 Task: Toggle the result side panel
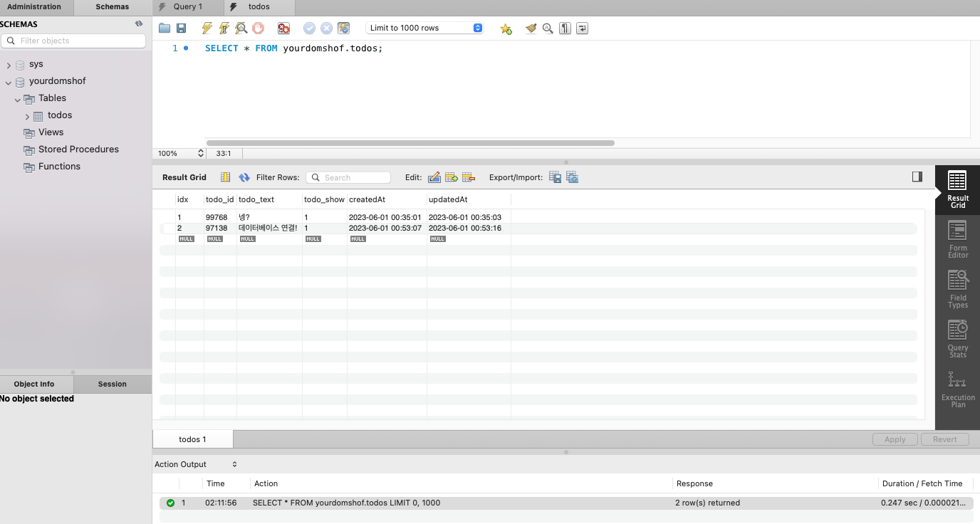click(917, 177)
